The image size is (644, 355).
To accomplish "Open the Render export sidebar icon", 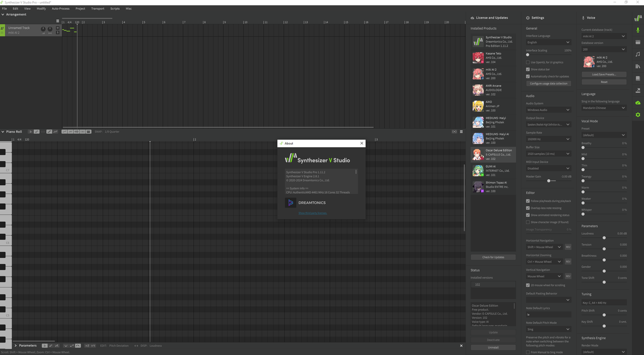I will [638, 91].
